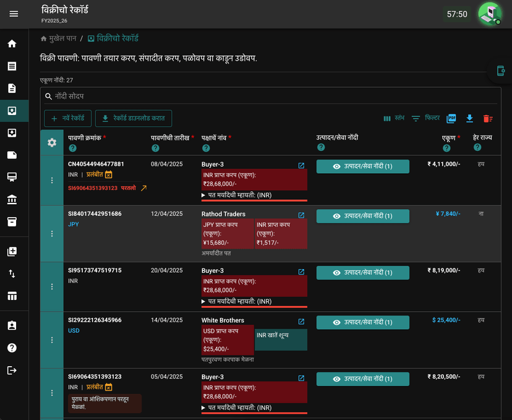Click the blue download arrow icon
Viewport: 512px width, 420px height.
[x=469, y=118]
